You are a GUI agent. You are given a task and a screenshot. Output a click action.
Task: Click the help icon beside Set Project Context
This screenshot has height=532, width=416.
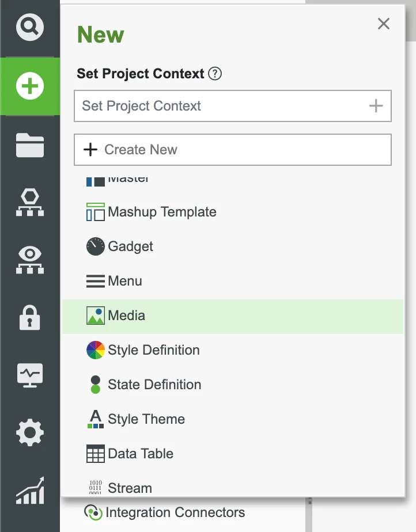[x=215, y=74]
